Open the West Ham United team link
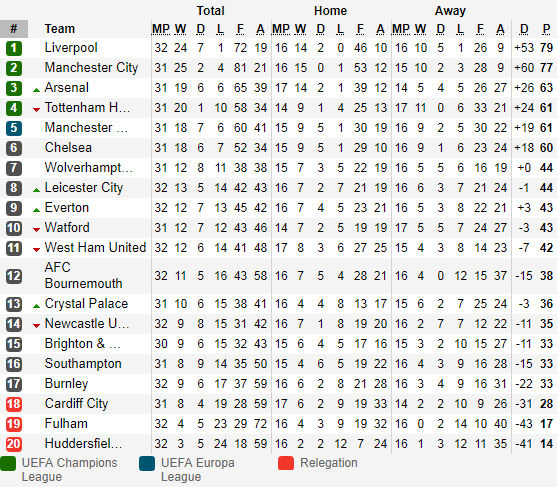 95,248
